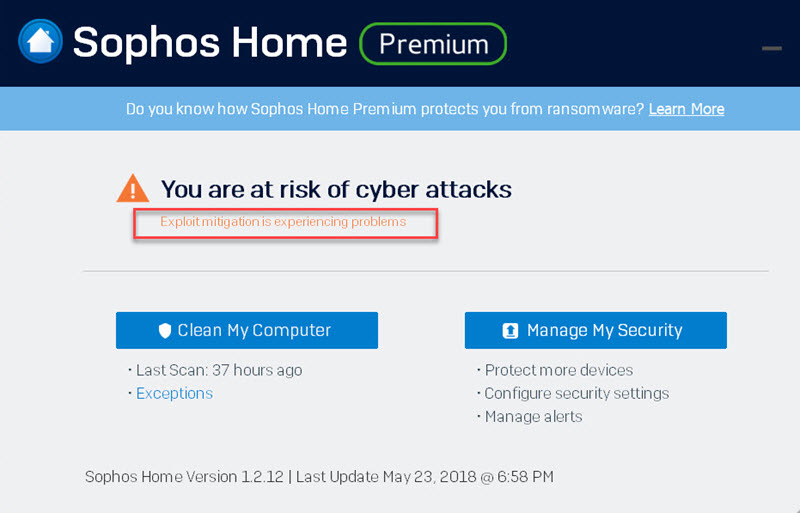The width and height of the screenshot is (800, 513).
Task: Click the orange warning triangle icon
Action: tap(132, 188)
